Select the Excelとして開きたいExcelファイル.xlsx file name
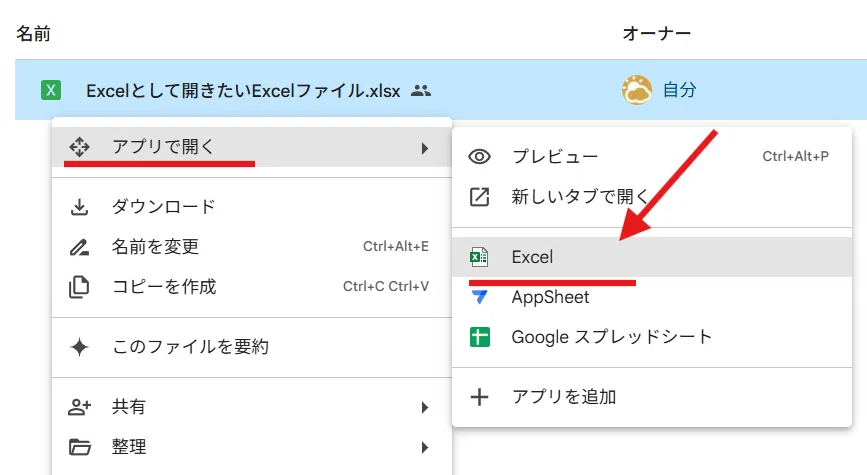The width and height of the screenshot is (867, 475). point(243,91)
